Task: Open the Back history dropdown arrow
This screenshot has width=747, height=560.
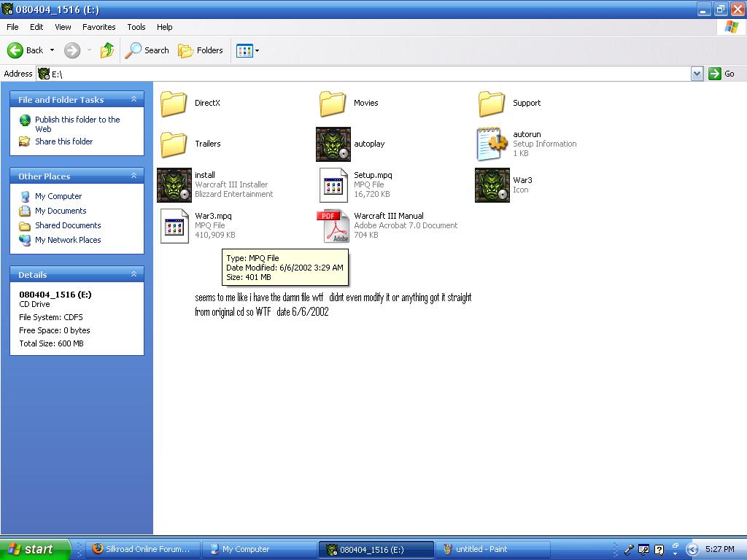Action: (x=52, y=50)
